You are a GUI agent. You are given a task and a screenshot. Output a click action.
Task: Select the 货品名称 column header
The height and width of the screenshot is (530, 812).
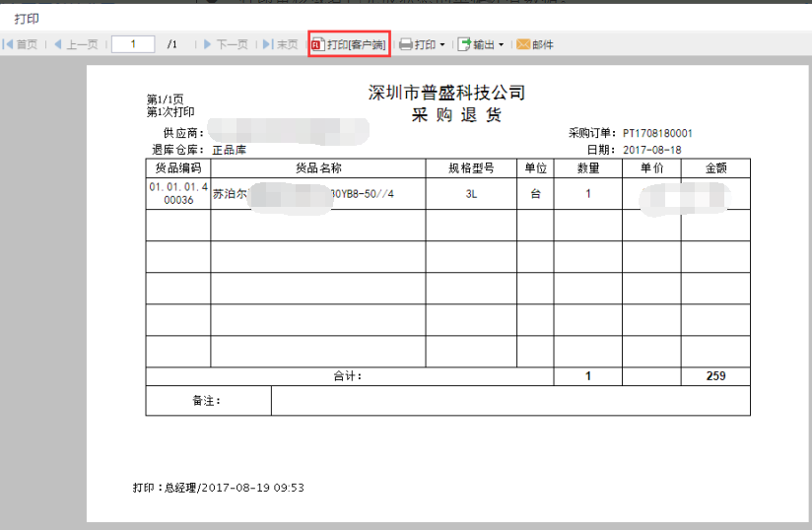317,168
